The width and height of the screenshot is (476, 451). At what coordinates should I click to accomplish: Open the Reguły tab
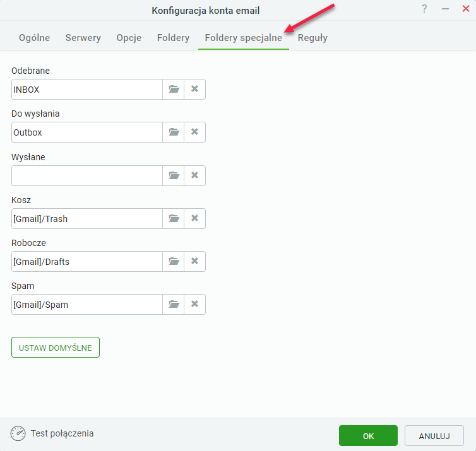[x=312, y=38]
